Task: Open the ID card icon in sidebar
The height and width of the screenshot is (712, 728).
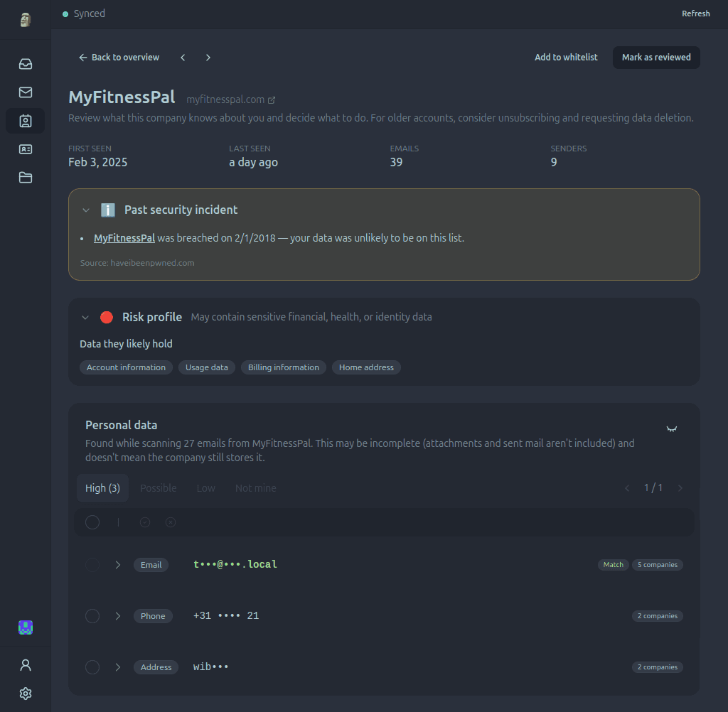Action: pyautogui.click(x=26, y=149)
